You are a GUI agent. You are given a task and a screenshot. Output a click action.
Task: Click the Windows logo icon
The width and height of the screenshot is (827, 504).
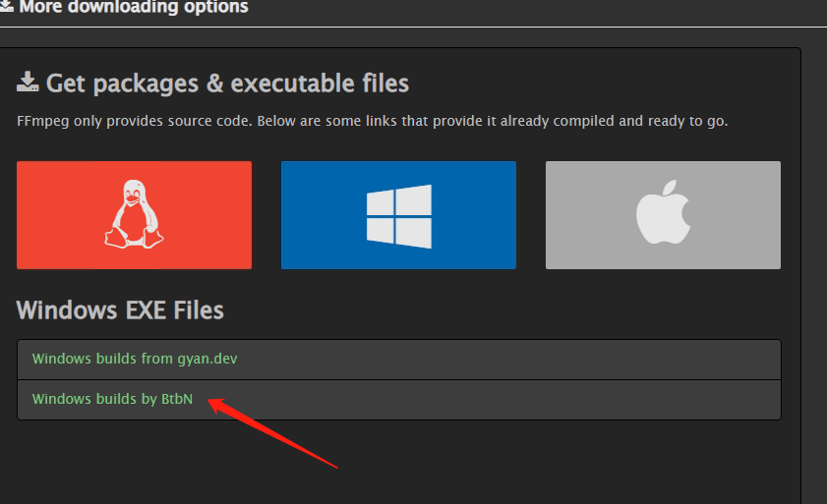[398, 214]
